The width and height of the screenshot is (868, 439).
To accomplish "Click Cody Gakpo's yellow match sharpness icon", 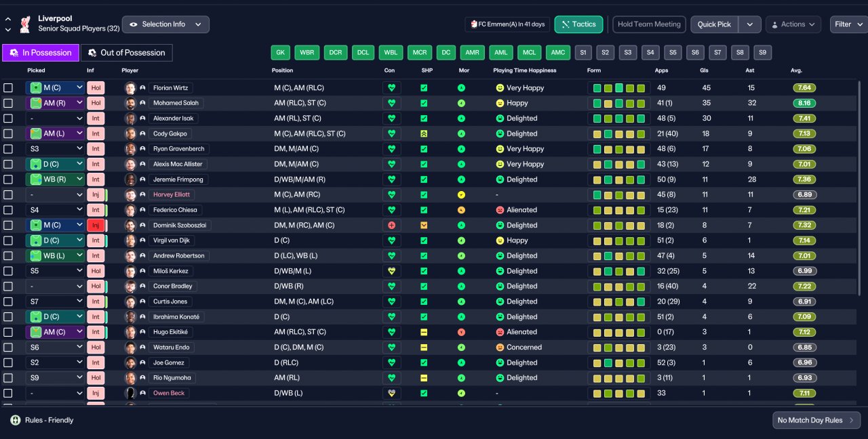I will (x=424, y=133).
